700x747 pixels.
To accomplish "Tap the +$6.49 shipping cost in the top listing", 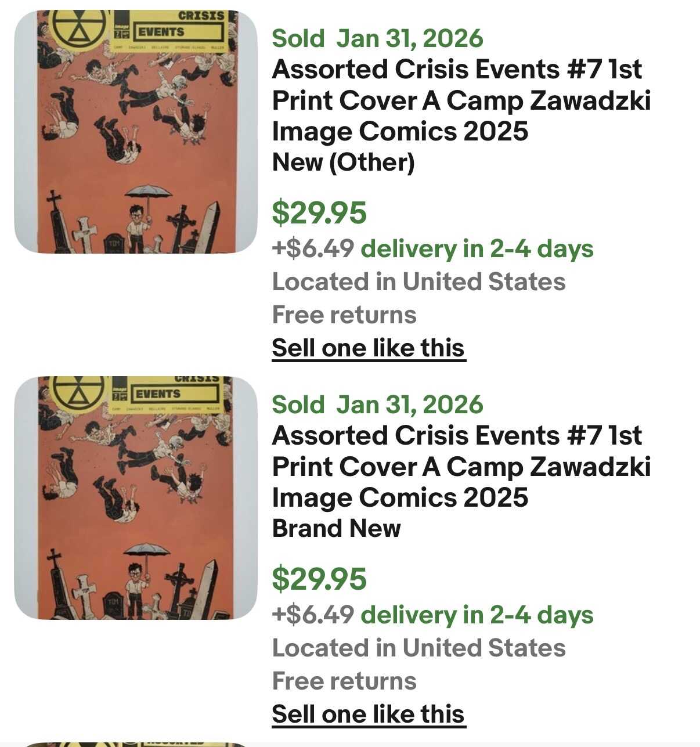I will (313, 249).
